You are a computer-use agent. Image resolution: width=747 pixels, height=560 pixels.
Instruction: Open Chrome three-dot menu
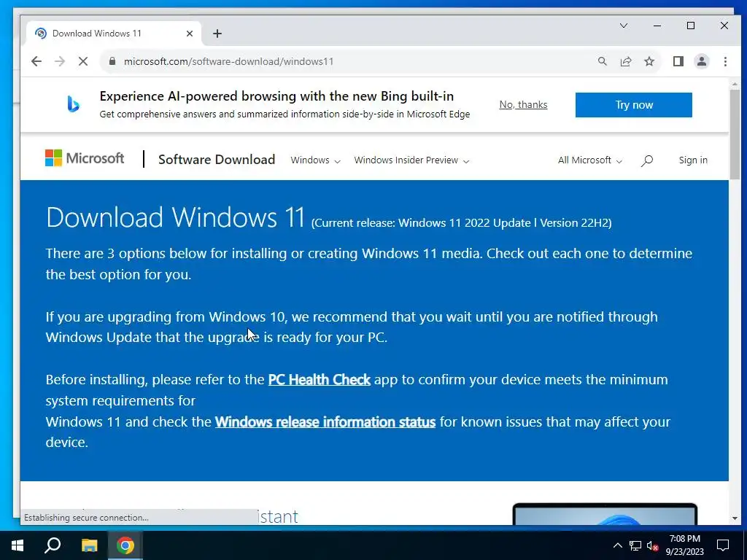tap(725, 61)
